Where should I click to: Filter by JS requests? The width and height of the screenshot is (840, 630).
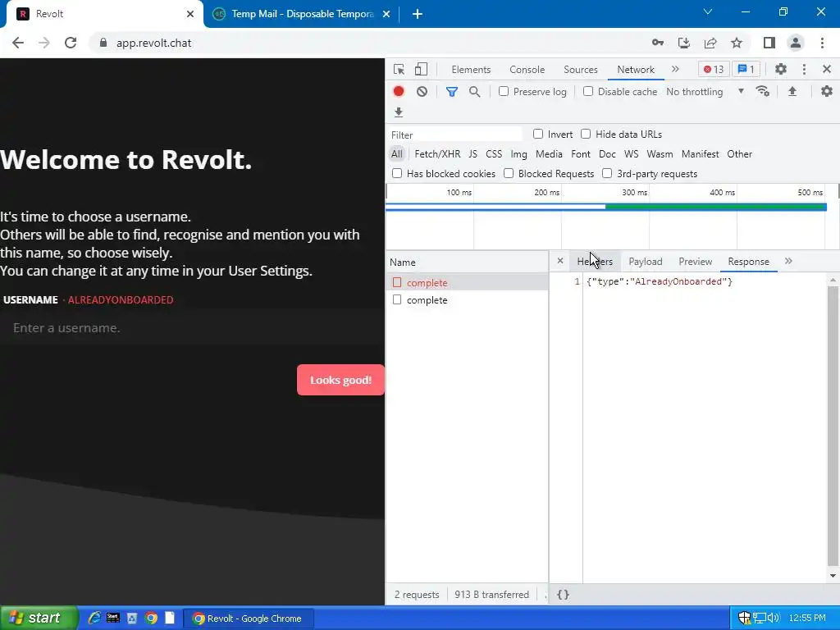click(x=472, y=154)
